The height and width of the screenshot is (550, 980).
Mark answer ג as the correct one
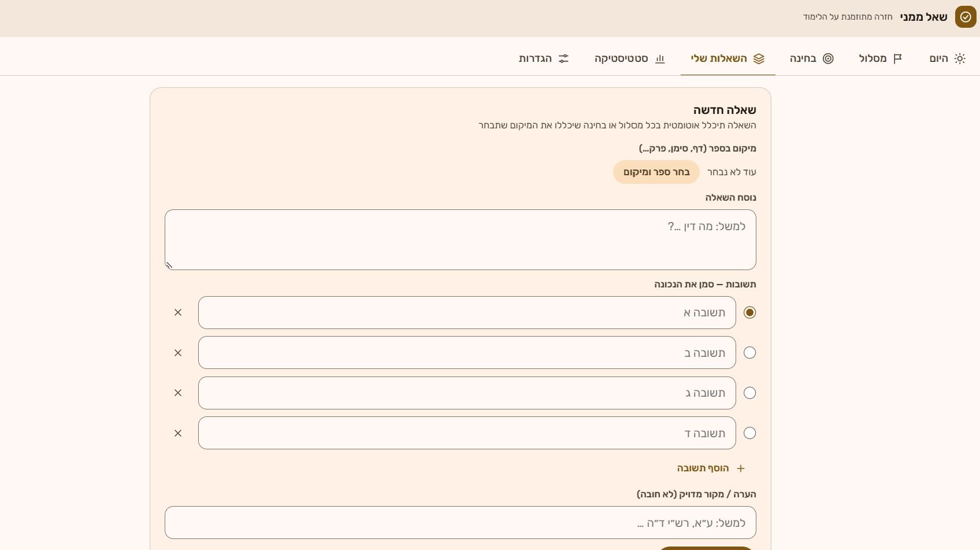pos(749,393)
